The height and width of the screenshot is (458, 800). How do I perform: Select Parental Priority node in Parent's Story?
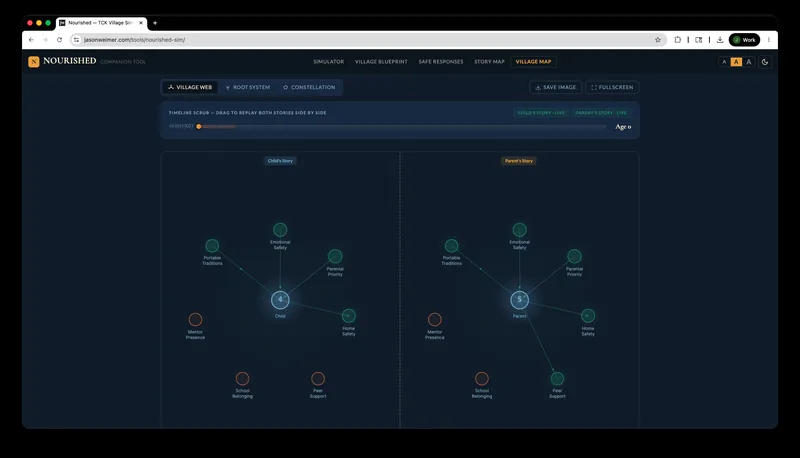(x=574, y=256)
